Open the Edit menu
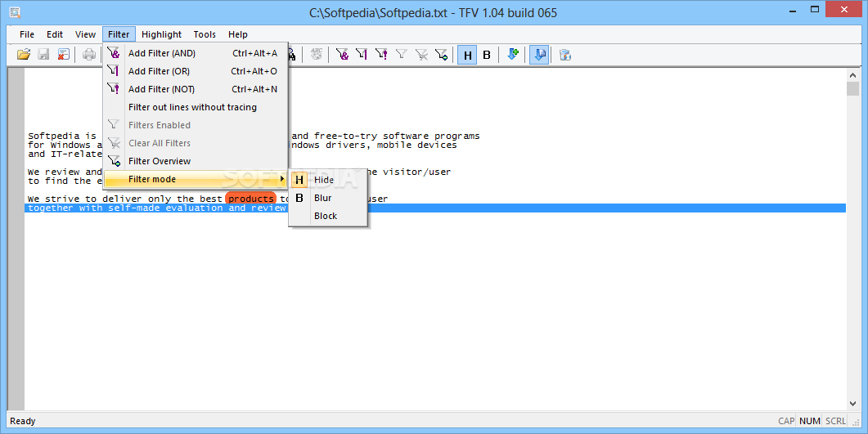The height and width of the screenshot is (434, 868). point(55,34)
